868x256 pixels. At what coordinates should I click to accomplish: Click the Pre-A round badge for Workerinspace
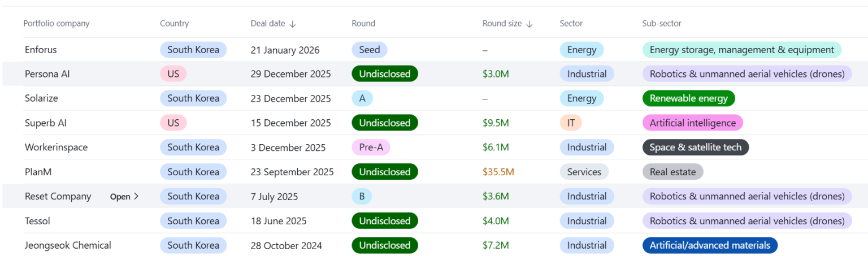tap(371, 147)
